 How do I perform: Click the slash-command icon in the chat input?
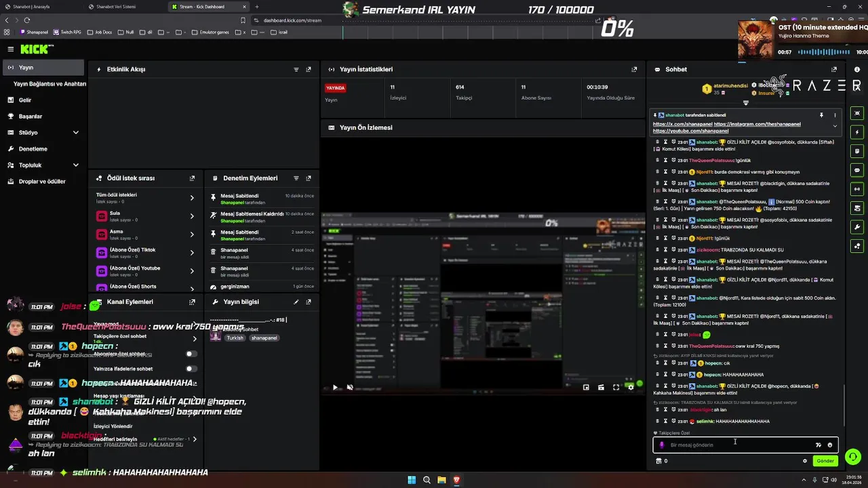818,445
